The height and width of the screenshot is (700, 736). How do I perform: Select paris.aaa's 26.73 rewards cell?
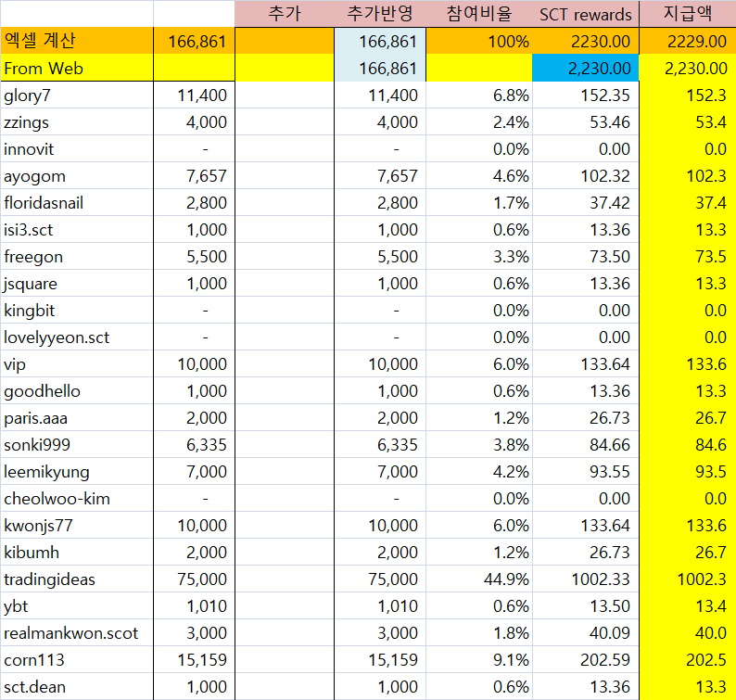click(x=585, y=418)
